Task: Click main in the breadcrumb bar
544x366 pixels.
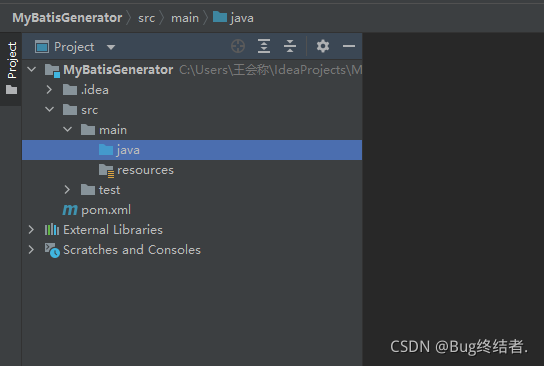Action: tap(185, 18)
